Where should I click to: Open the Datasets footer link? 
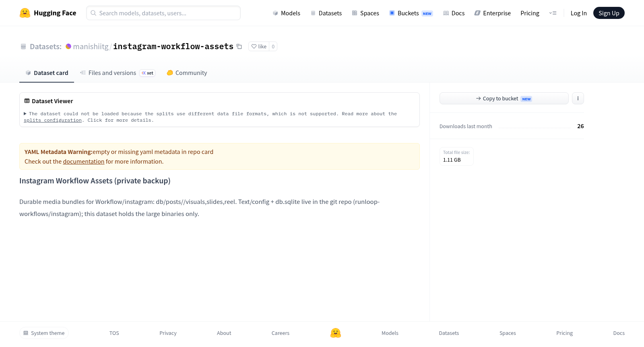tap(449, 333)
